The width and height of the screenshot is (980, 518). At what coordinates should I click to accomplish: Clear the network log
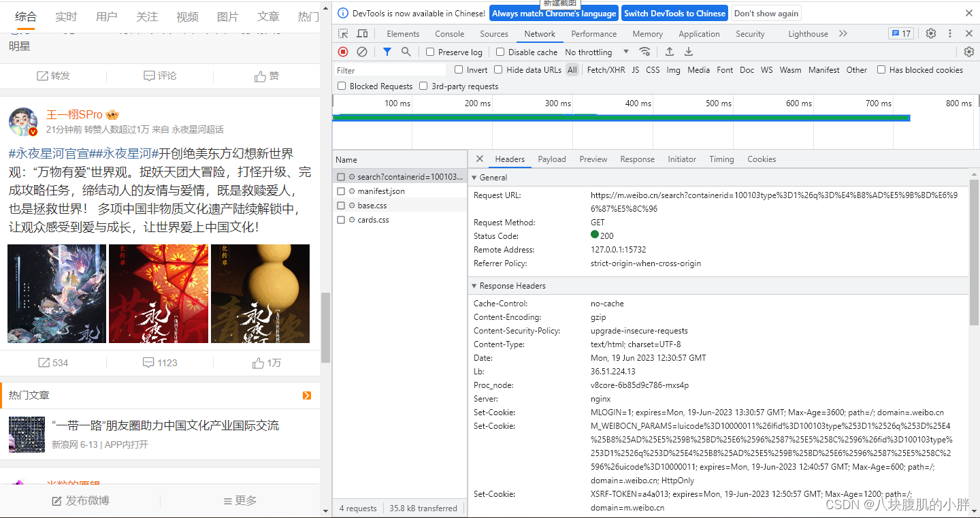(362, 52)
